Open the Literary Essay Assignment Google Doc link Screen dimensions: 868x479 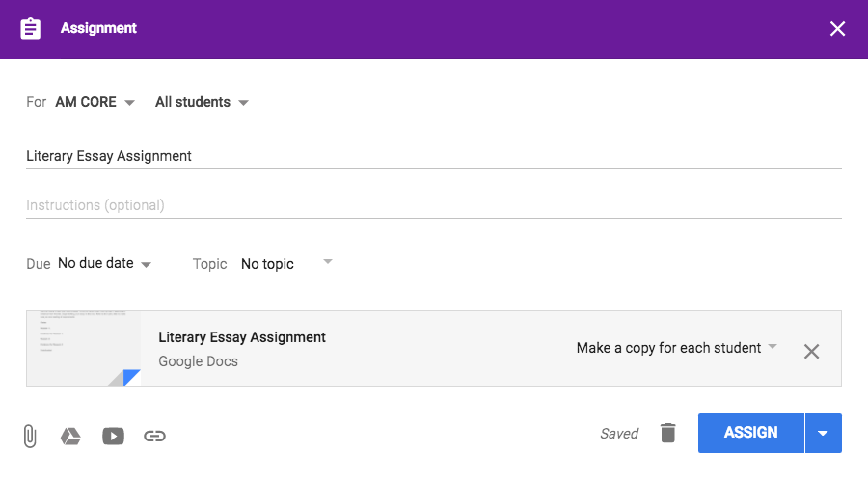[242, 337]
